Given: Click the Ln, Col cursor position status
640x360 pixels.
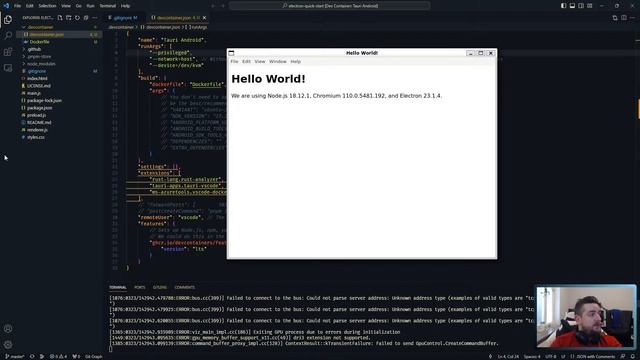Looking at the screenshot, I should (x=508, y=357).
